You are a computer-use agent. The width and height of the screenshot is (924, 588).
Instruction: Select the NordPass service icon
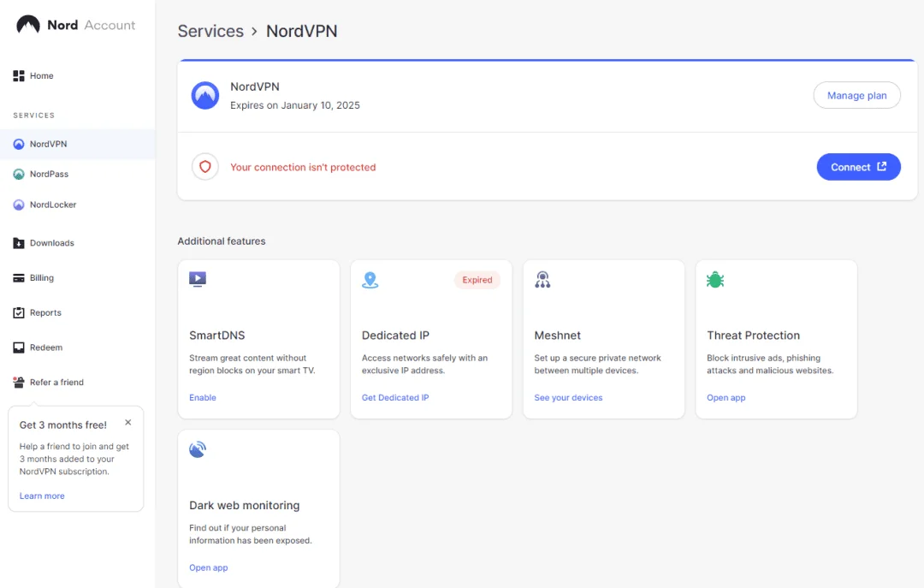[19, 174]
